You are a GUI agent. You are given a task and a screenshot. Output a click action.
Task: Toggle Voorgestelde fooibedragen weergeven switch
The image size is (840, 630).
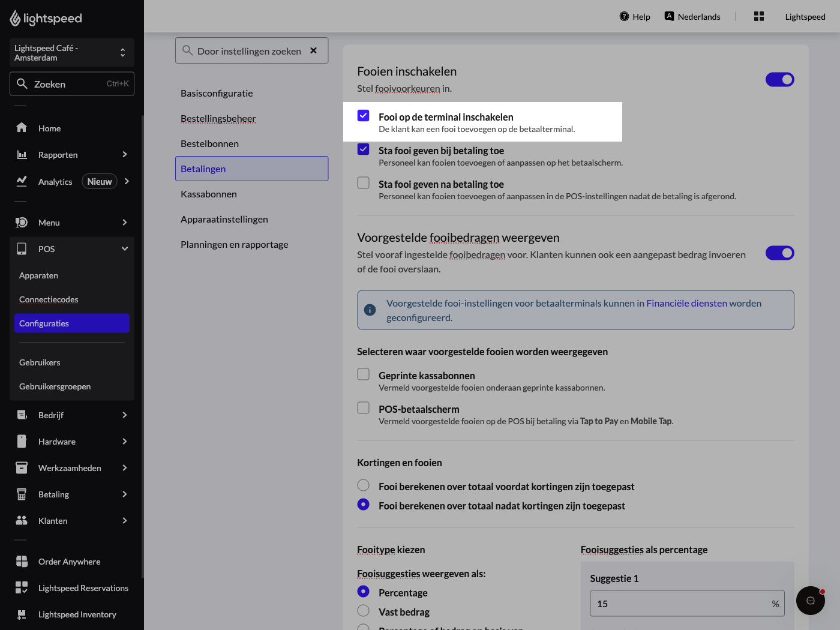tap(780, 253)
